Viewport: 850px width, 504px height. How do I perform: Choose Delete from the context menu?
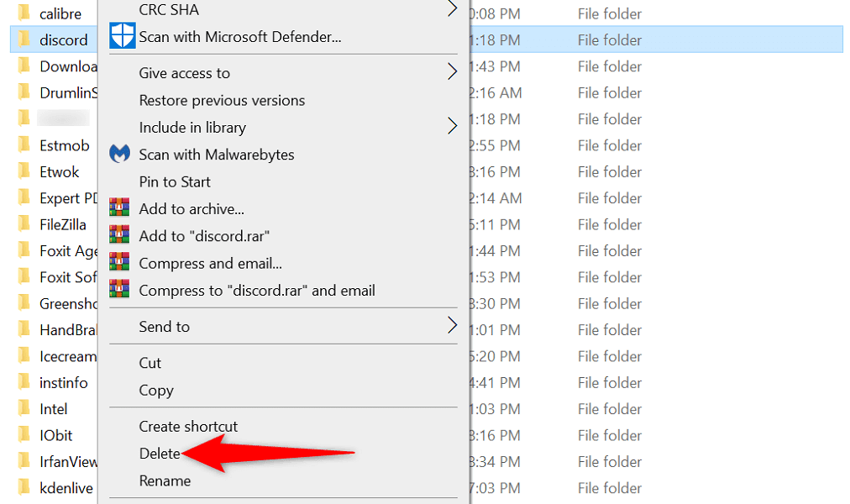[160, 454]
